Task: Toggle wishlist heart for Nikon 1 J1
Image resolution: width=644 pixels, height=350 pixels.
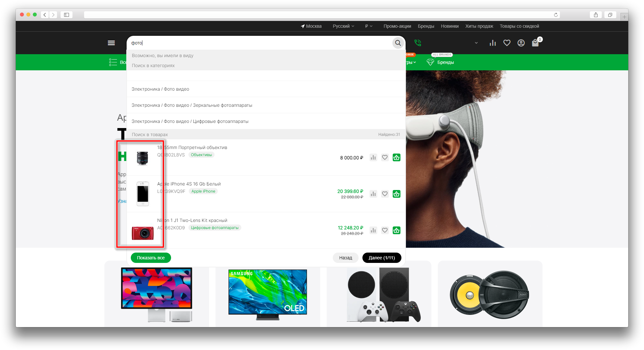Action: (x=385, y=230)
